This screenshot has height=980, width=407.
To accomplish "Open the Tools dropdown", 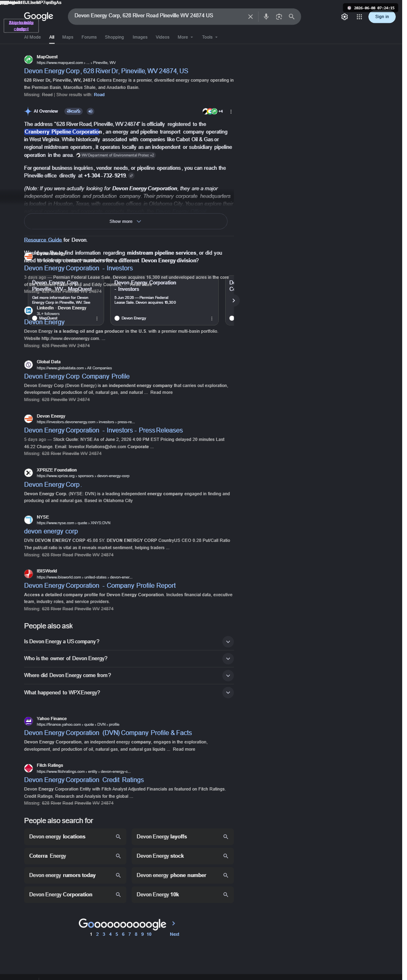I will 210,37.
